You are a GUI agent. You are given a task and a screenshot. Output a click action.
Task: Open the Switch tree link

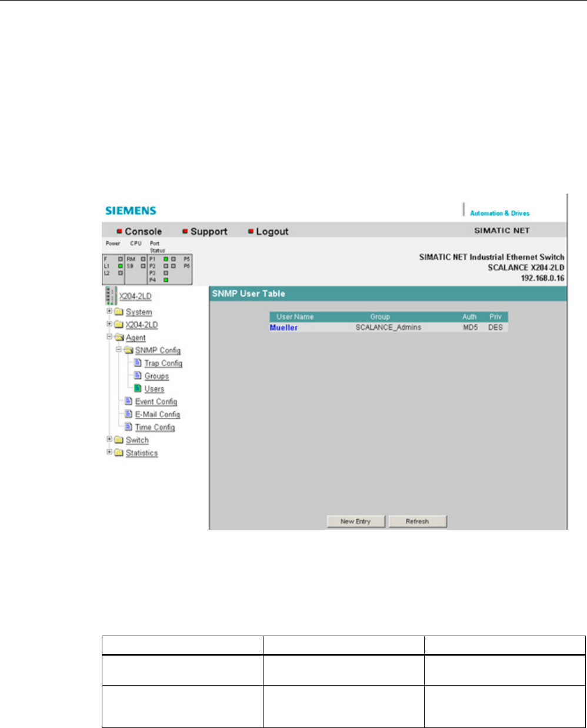[x=137, y=440]
